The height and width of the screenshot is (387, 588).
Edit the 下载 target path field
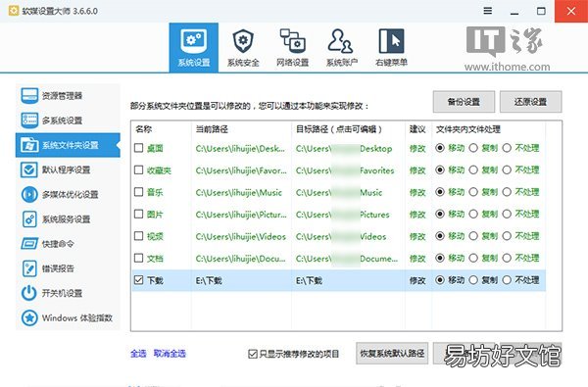point(348,280)
